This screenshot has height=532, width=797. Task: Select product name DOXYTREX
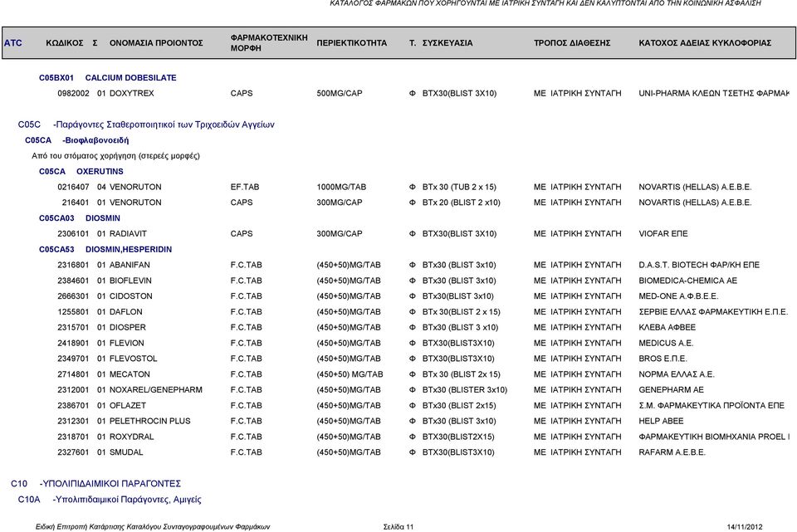(x=132, y=94)
